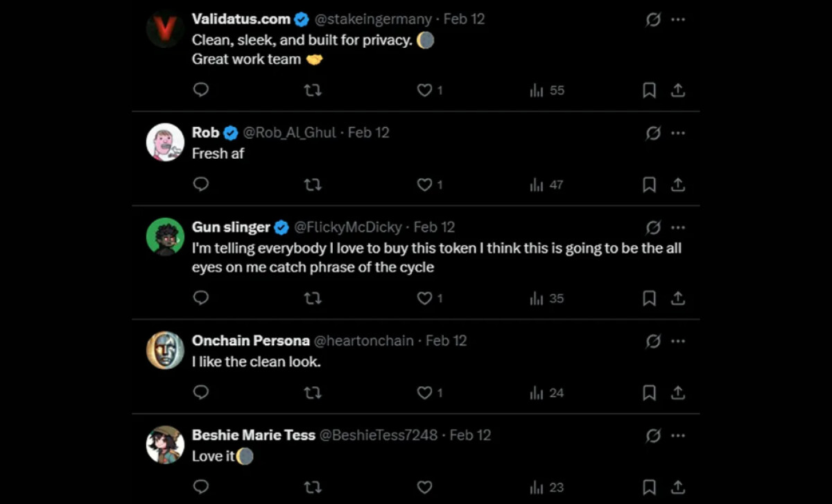The width and height of the screenshot is (832, 504).
Task: Click Onchain Persona's avatar picture
Action: click(165, 350)
